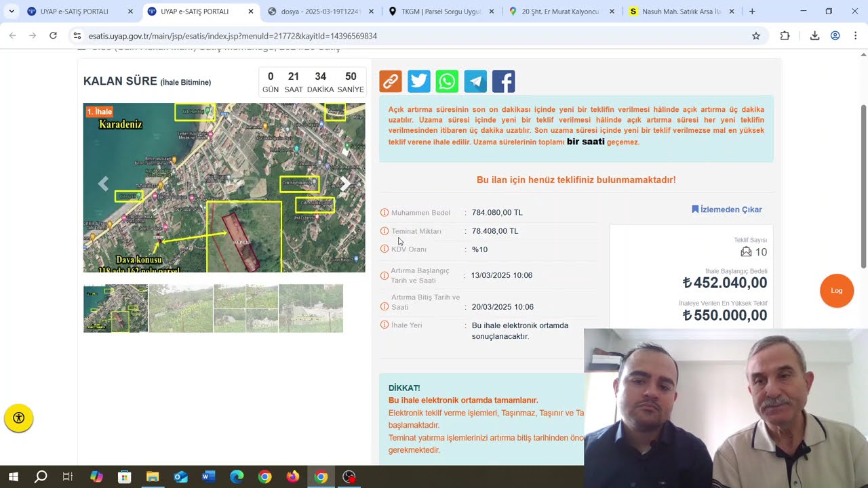The image size is (868, 488).
Task: Click the 550.000,00 highest bid amount
Action: (x=725, y=315)
